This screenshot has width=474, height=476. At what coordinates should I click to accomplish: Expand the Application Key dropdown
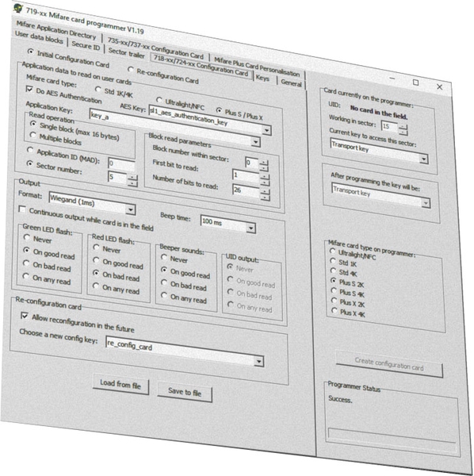(x=256, y=142)
